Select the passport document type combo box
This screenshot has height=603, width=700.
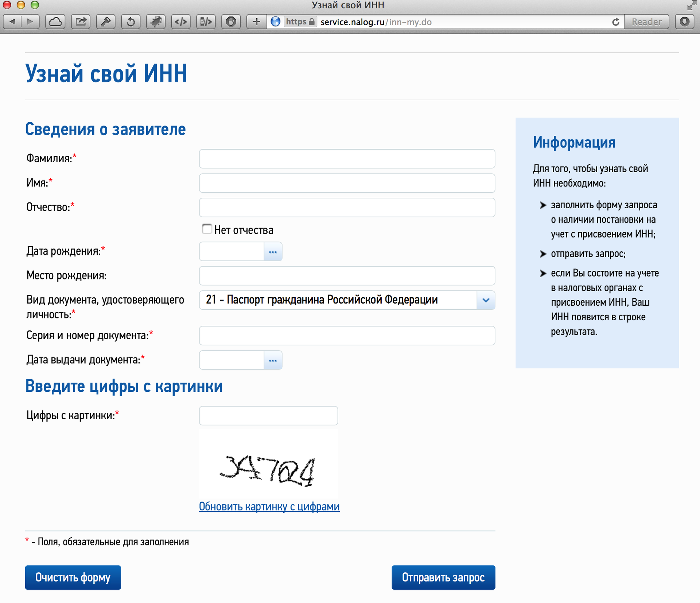347,300
